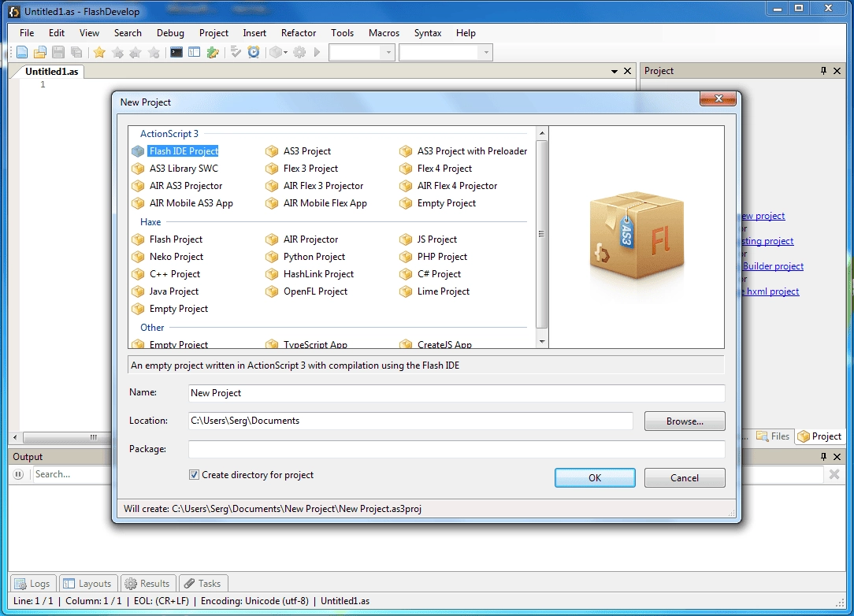Image resolution: width=854 pixels, height=616 pixels.
Task: Click the Open File toolbar icon
Action: point(39,52)
